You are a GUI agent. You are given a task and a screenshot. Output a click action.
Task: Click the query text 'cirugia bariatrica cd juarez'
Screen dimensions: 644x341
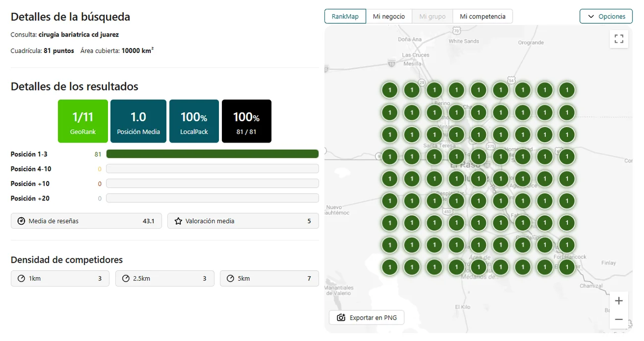pos(79,35)
